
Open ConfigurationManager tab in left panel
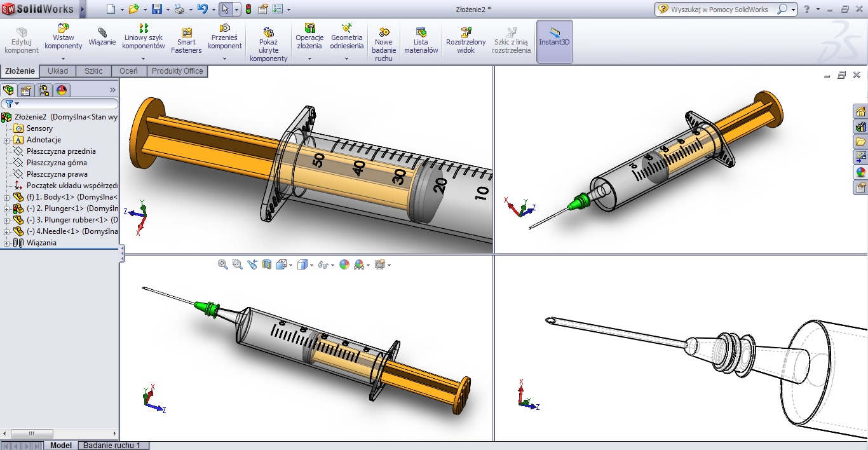pos(44,90)
